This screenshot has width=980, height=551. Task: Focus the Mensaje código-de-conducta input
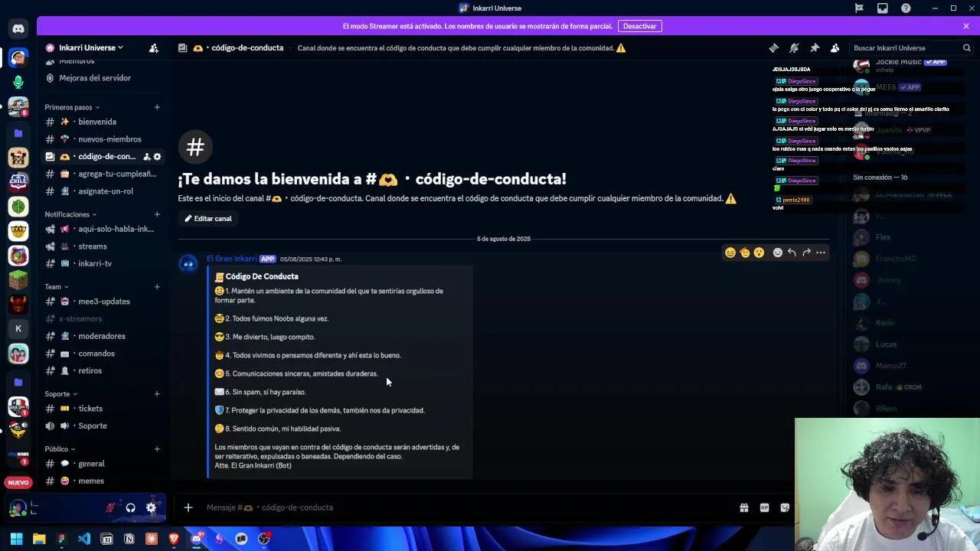[x=467, y=507]
